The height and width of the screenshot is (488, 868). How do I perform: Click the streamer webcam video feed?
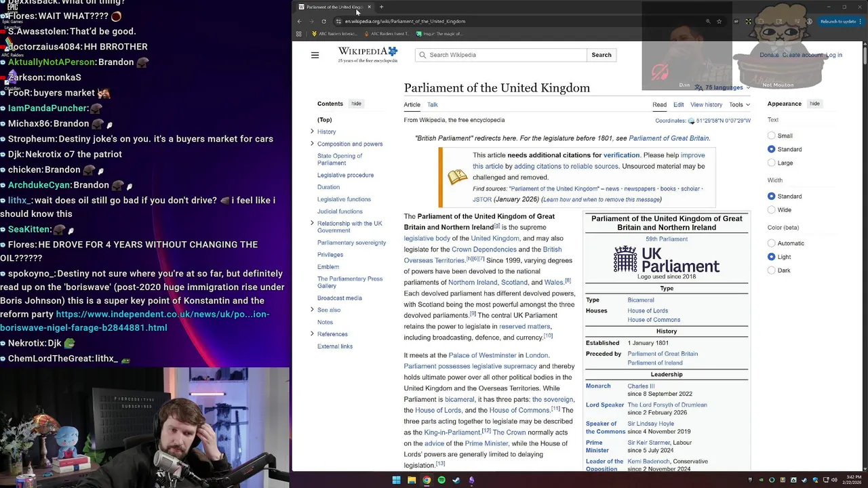[x=145, y=428]
